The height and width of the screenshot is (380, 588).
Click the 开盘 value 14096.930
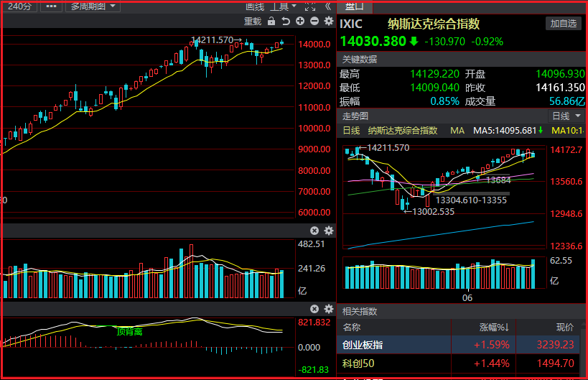coord(560,74)
